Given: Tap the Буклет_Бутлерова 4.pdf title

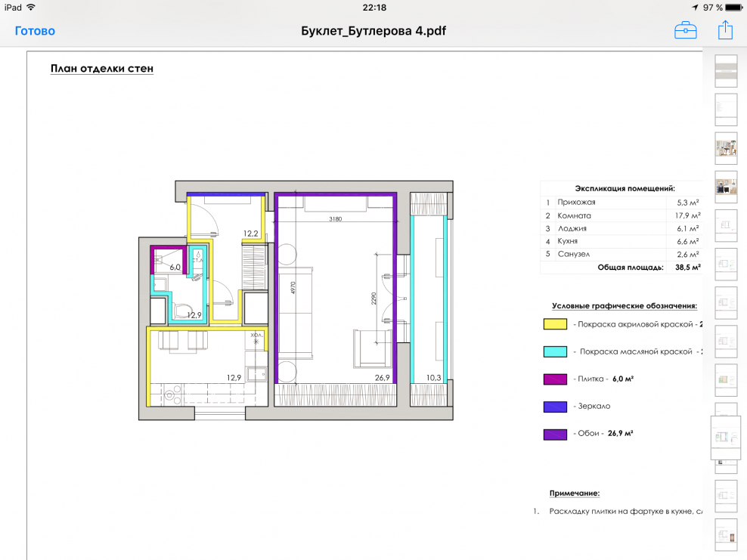Looking at the screenshot, I should [x=373, y=31].
